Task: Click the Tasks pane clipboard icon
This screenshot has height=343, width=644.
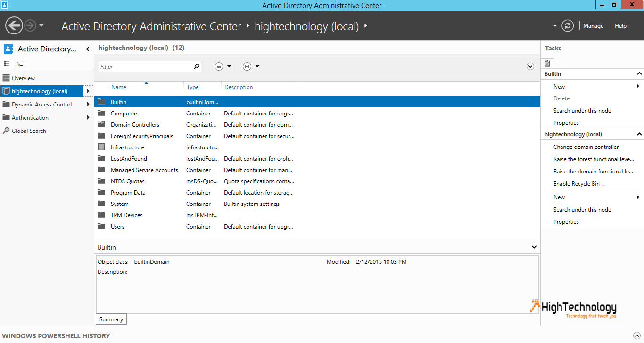Action: pyautogui.click(x=547, y=63)
